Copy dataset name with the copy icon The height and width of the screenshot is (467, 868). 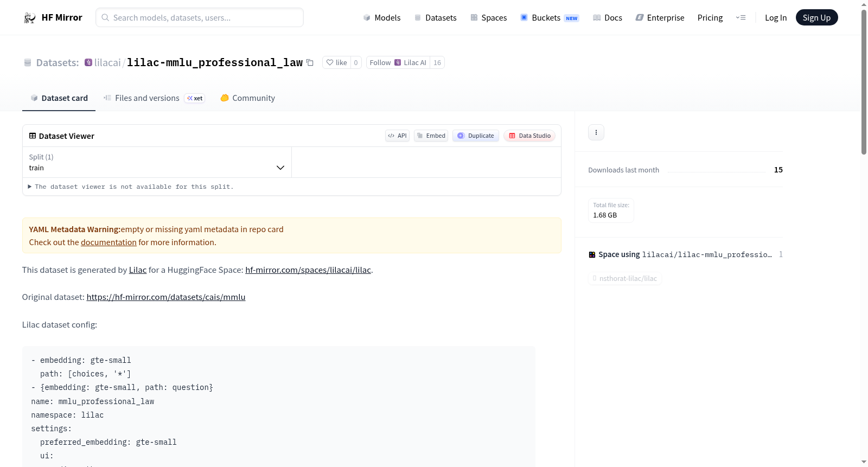point(310,62)
